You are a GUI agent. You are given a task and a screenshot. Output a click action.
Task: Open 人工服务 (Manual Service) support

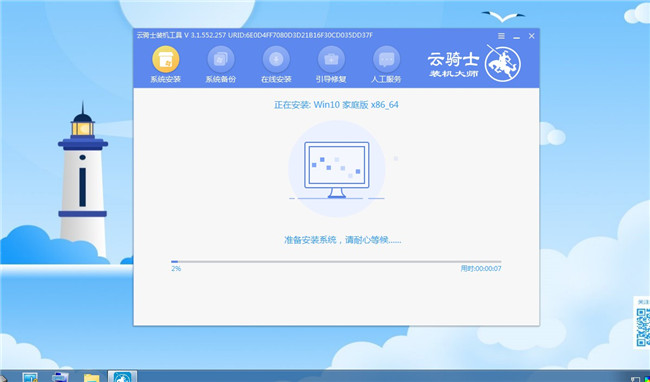click(386, 65)
